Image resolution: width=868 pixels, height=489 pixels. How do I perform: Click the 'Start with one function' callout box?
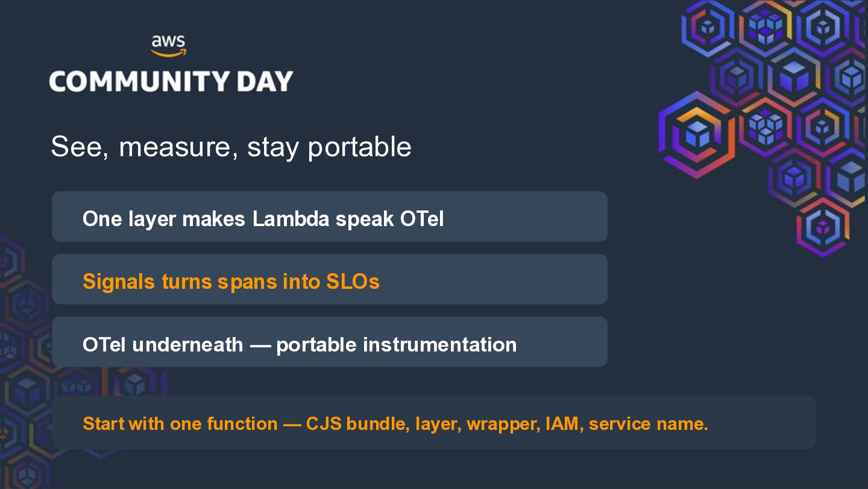click(x=434, y=423)
